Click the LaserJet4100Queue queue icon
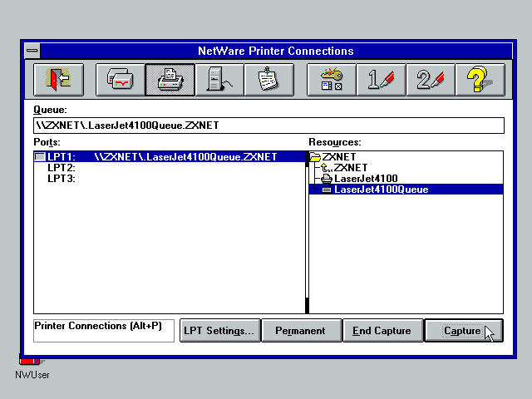The height and width of the screenshot is (399, 532). pyautogui.click(x=327, y=190)
